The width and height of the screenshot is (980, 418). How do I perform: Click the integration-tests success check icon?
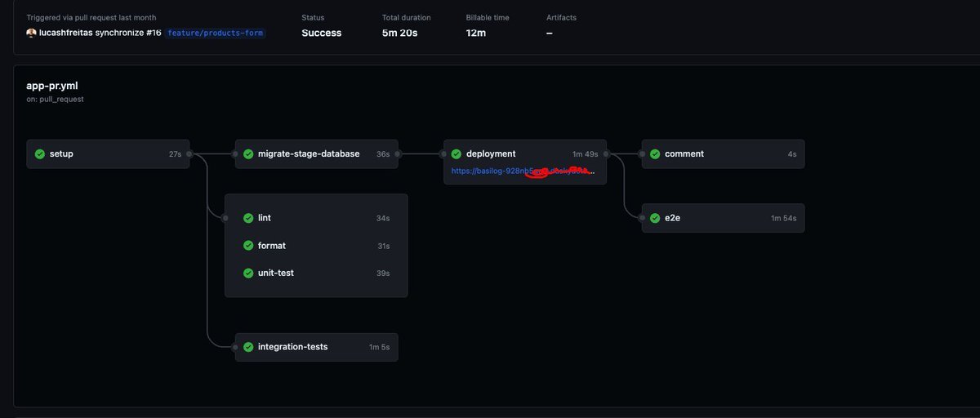(247, 347)
